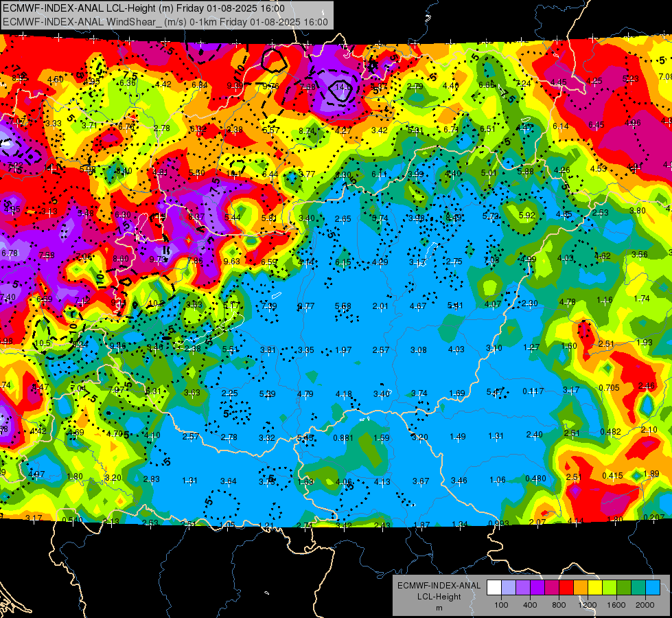The image size is (672, 618).
Task: Click the grid value 2.65
Action: coord(343,219)
